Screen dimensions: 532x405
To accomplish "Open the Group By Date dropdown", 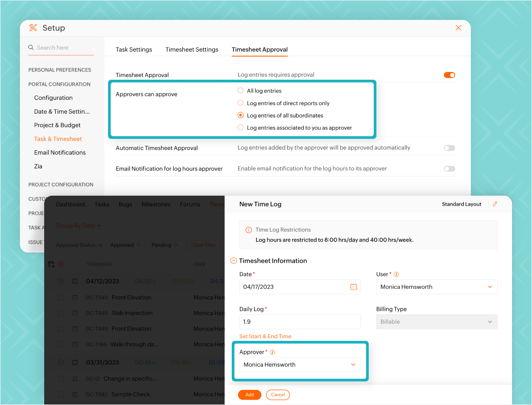I will (x=78, y=226).
